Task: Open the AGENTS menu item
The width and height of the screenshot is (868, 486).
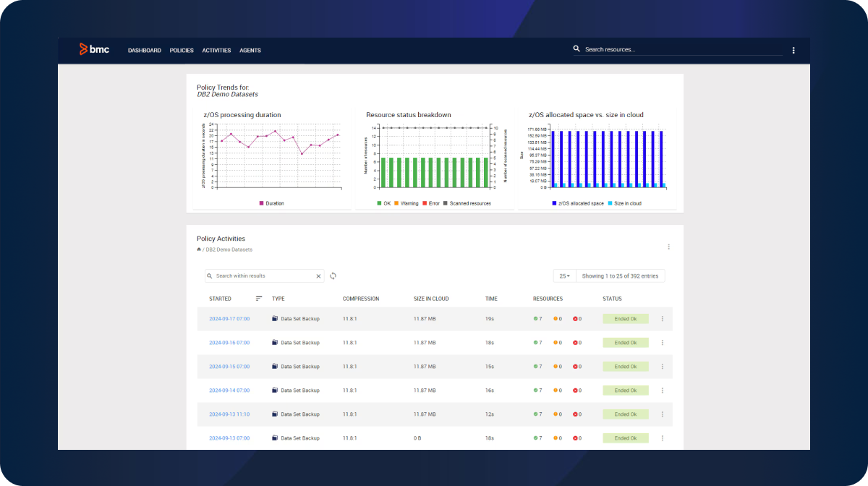Action: tap(250, 51)
